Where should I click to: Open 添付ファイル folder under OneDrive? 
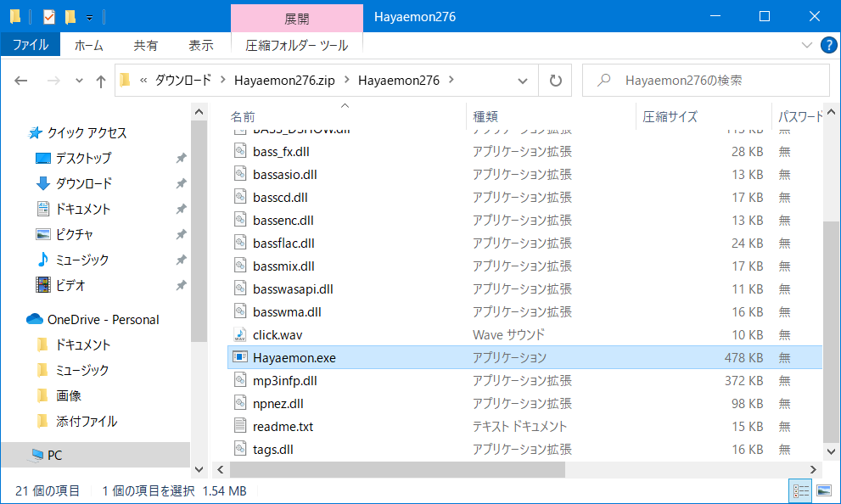pyautogui.click(x=87, y=422)
